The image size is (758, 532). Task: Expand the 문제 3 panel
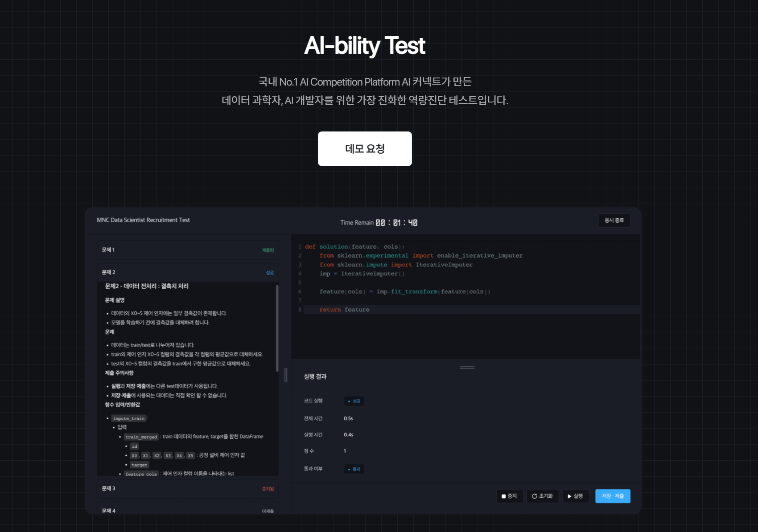[188, 489]
